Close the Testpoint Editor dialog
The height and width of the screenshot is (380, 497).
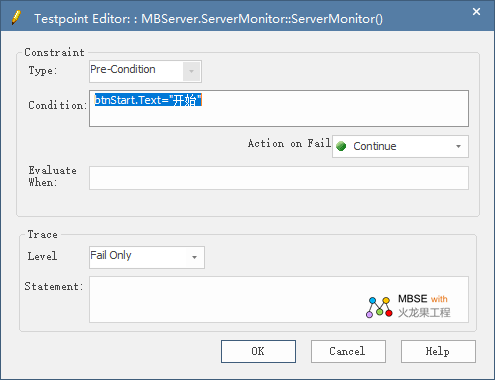476,12
